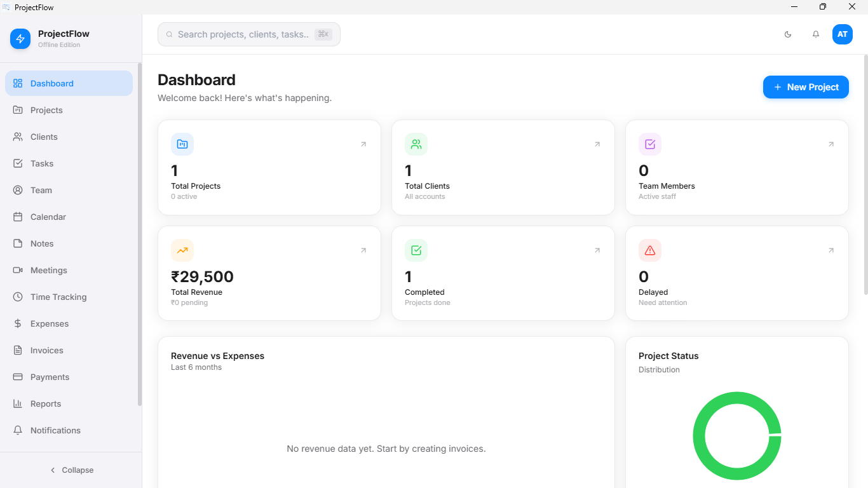Click the orange trend icon on Total Revenue card
The height and width of the screenshot is (488, 868).
point(182,250)
